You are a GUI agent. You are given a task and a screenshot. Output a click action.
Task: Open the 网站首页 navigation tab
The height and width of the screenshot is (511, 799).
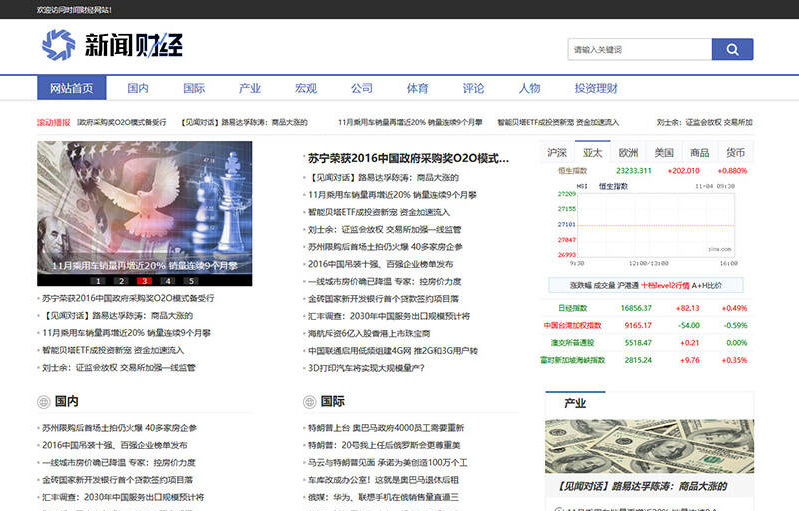pyautogui.click(x=72, y=88)
